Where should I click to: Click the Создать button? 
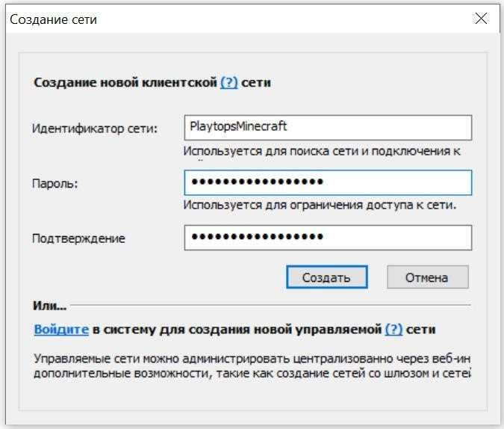coord(326,277)
